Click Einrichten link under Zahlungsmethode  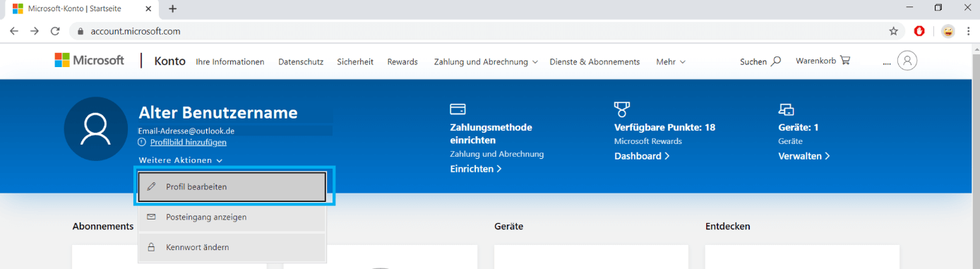(476, 169)
